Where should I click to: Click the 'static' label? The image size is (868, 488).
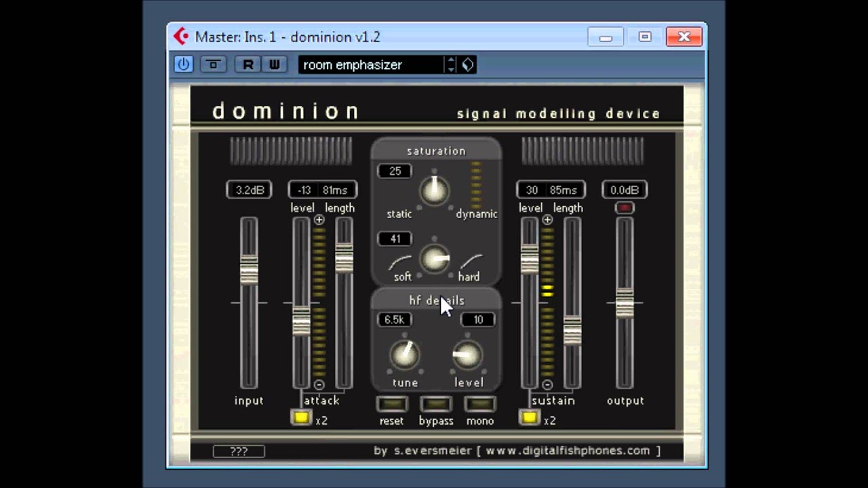tap(399, 214)
